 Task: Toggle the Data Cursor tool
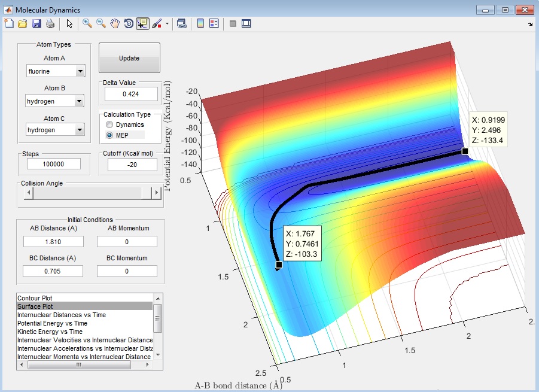coord(142,24)
